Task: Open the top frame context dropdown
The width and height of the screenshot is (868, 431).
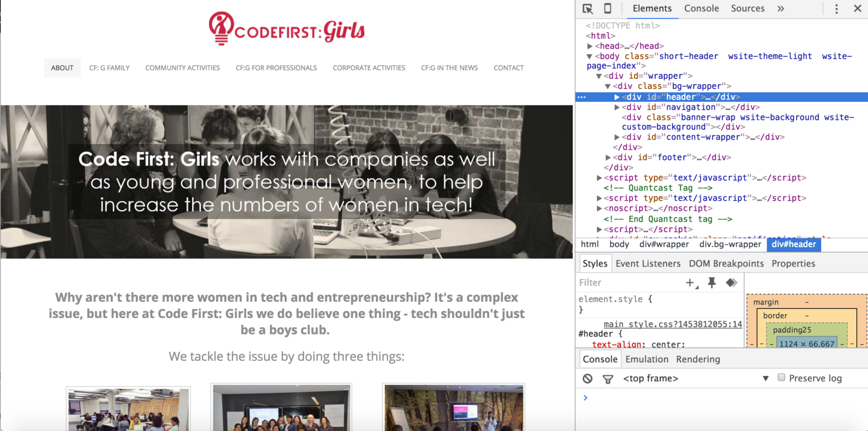Action: [696, 378]
